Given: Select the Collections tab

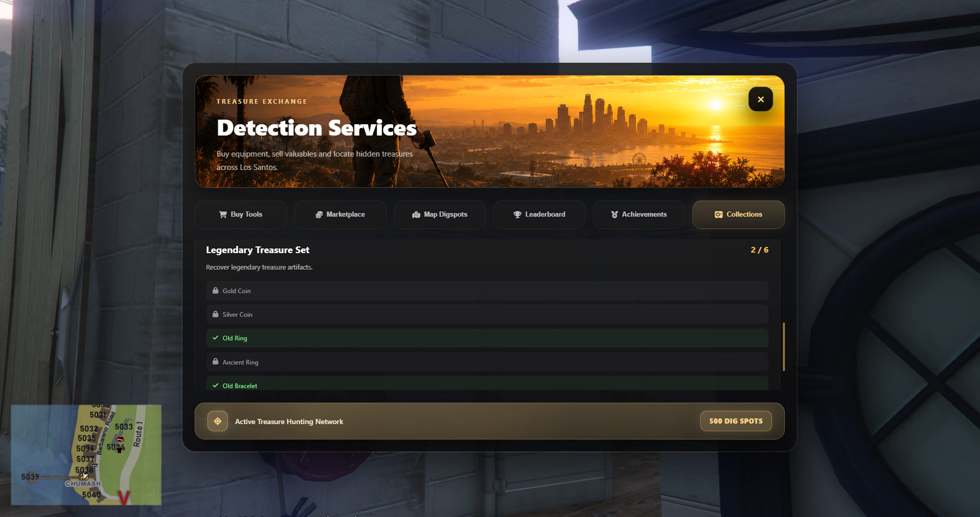Looking at the screenshot, I should point(739,215).
